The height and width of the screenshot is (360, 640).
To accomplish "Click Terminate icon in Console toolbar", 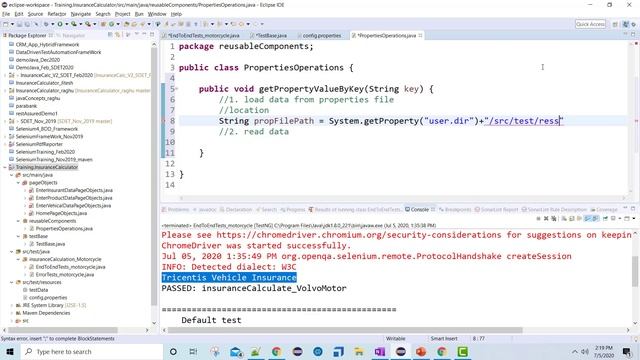I will click(x=538, y=218).
